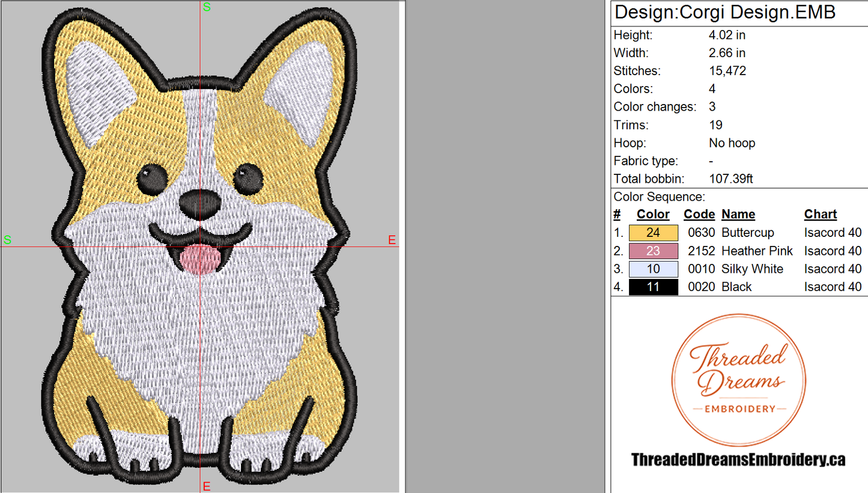The width and height of the screenshot is (868, 493).
Task: Click the Chart column header
Action: [821, 215]
